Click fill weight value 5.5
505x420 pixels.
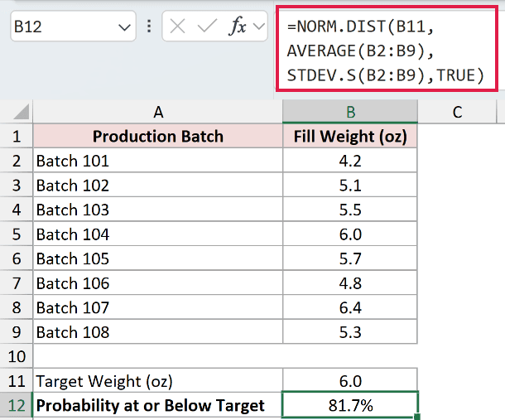[350, 210]
